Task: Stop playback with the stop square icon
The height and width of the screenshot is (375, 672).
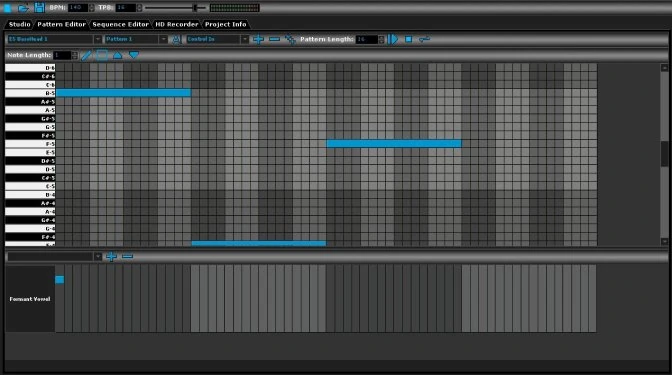Action: 408,39
